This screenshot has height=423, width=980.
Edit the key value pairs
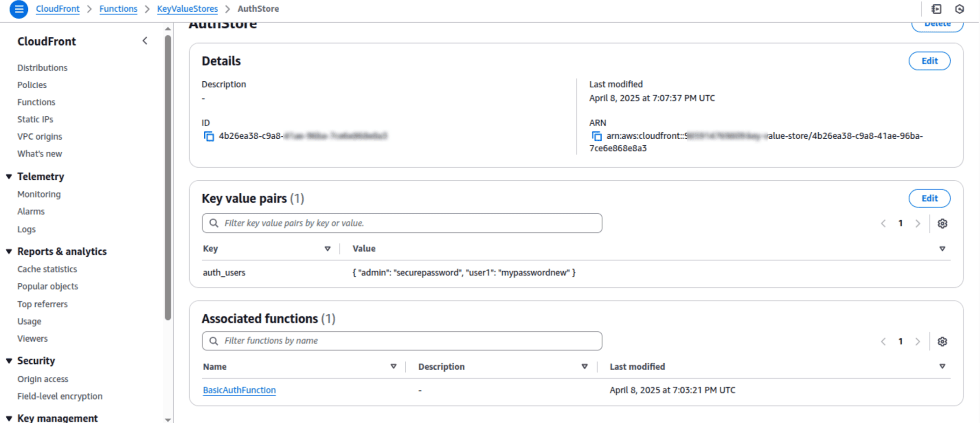tap(929, 199)
